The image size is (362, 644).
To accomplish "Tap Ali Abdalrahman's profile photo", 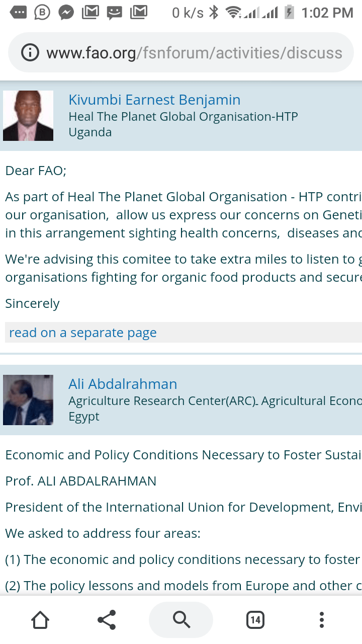I will pyautogui.click(x=28, y=400).
